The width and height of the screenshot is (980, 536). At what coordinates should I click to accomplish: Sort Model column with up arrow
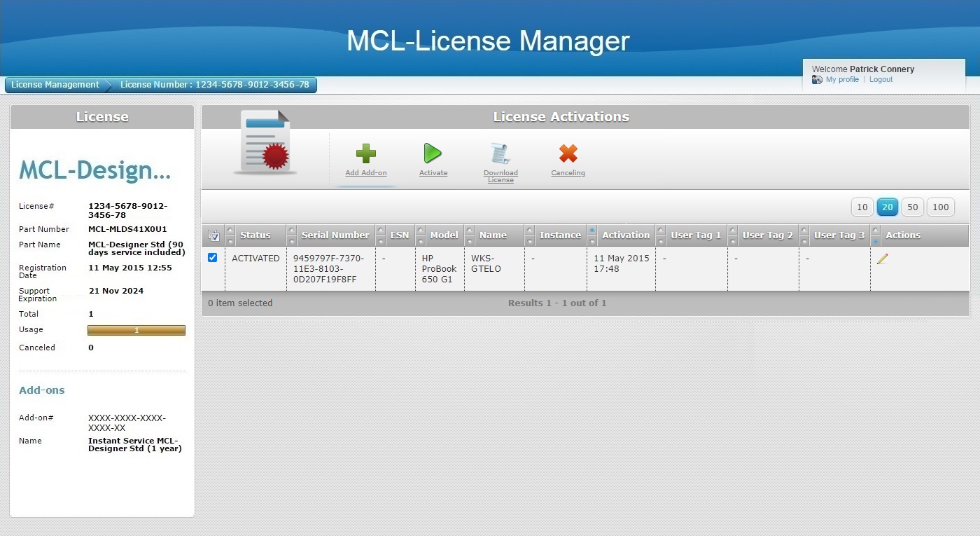pyautogui.click(x=421, y=230)
